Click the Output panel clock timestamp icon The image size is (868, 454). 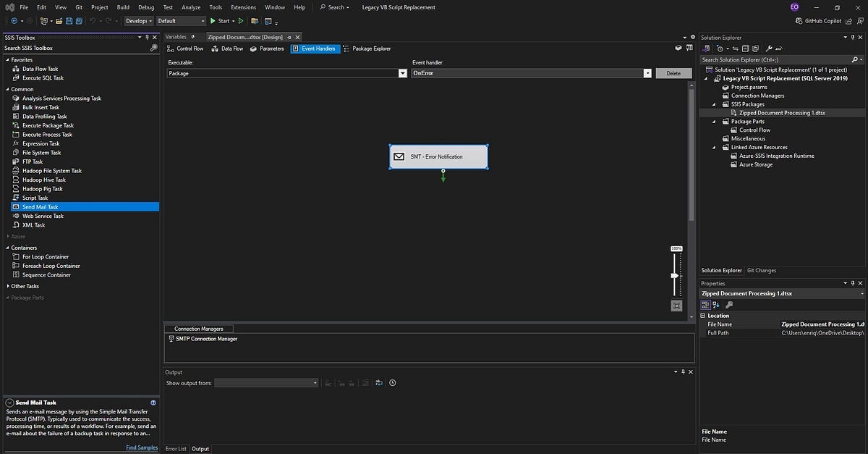click(x=393, y=383)
